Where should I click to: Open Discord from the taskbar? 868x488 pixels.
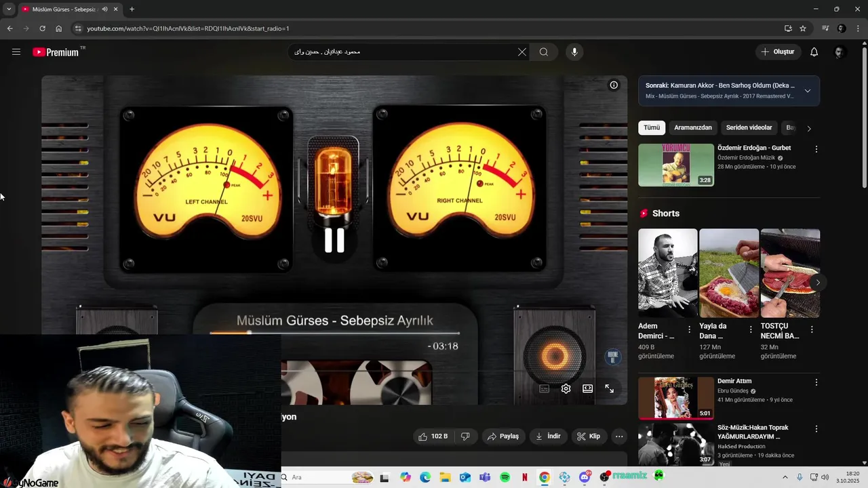pyautogui.click(x=585, y=477)
